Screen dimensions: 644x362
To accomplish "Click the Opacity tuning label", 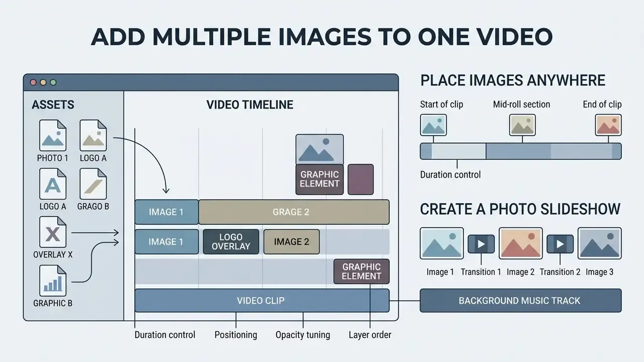I will point(303,335).
